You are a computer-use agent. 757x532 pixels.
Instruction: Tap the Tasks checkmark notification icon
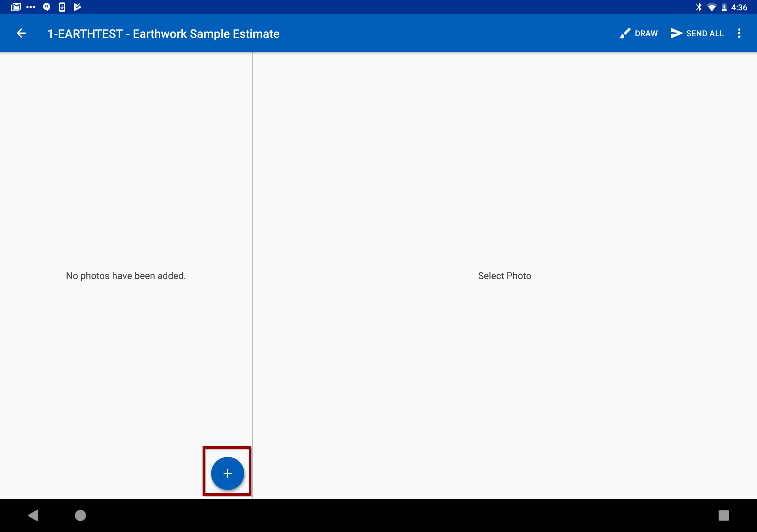coord(77,7)
